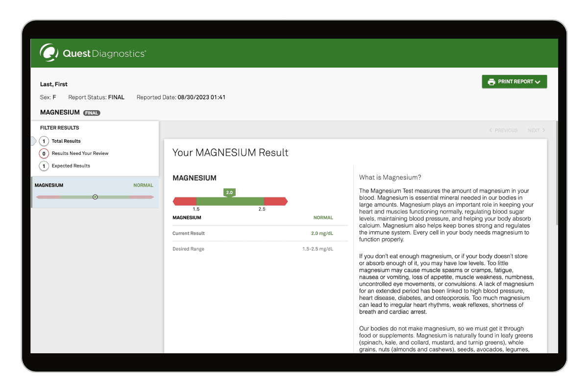Filter by Total Results label
588x392 pixels.
pos(66,141)
